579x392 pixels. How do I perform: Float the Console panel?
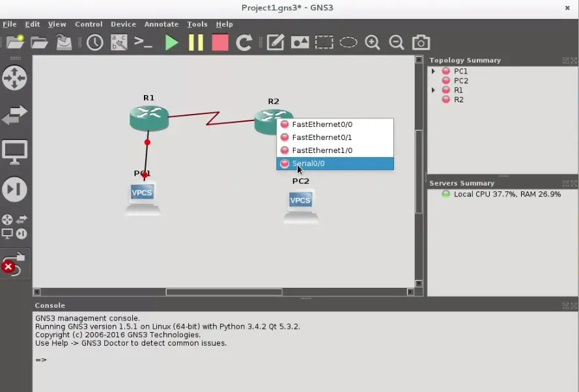(x=565, y=305)
